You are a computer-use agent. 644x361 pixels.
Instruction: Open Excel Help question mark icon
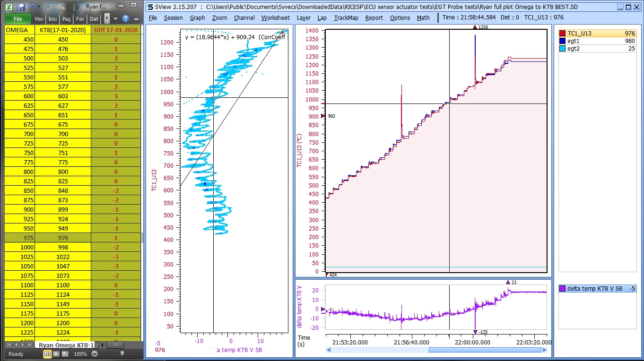pyautogui.click(x=126, y=19)
